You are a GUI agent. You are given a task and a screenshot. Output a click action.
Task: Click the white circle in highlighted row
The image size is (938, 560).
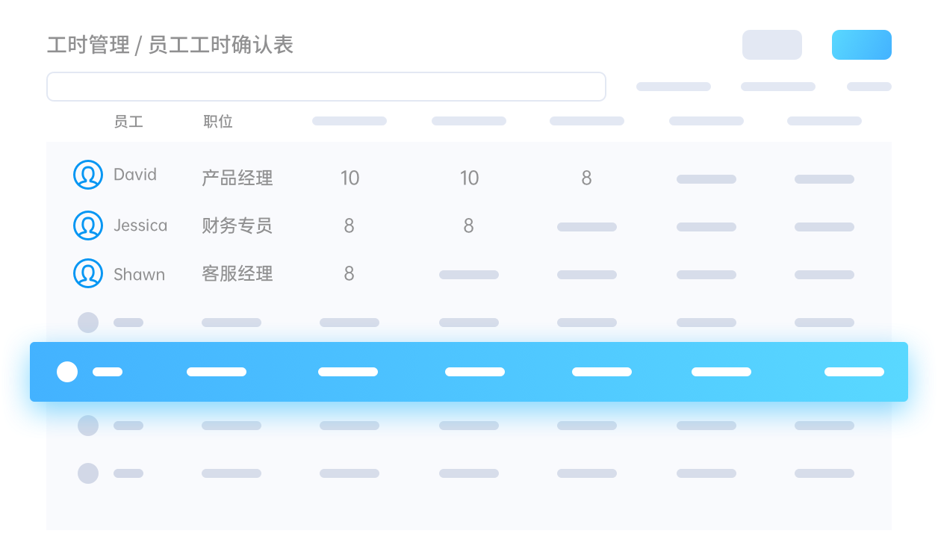pos(67,372)
